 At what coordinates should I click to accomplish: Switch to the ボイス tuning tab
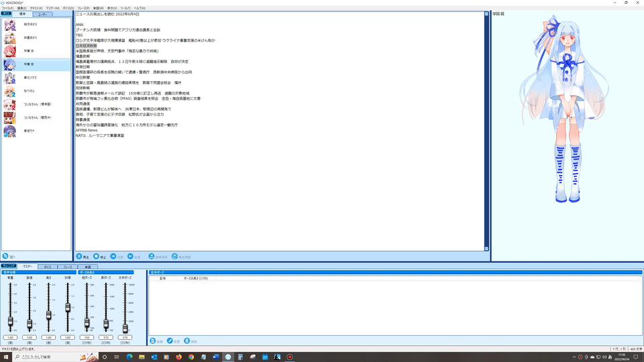pos(48,267)
